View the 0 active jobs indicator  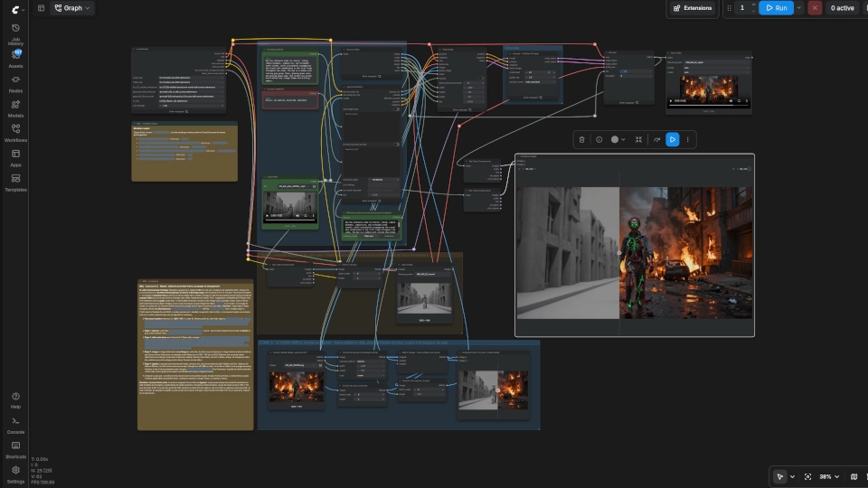842,8
